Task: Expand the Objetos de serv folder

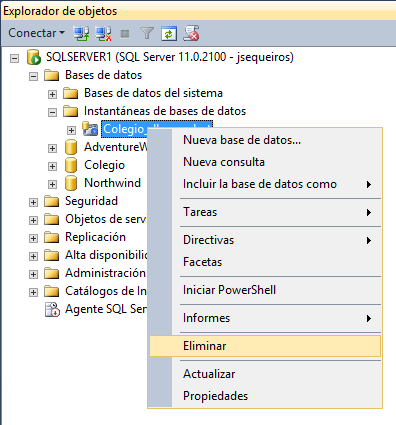Action: 33,220
